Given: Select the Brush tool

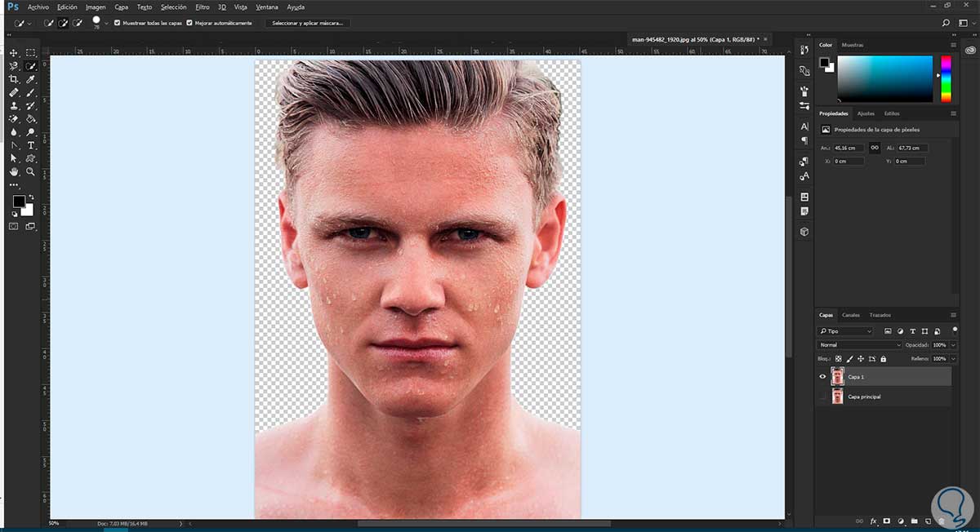Looking at the screenshot, I should 30,93.
